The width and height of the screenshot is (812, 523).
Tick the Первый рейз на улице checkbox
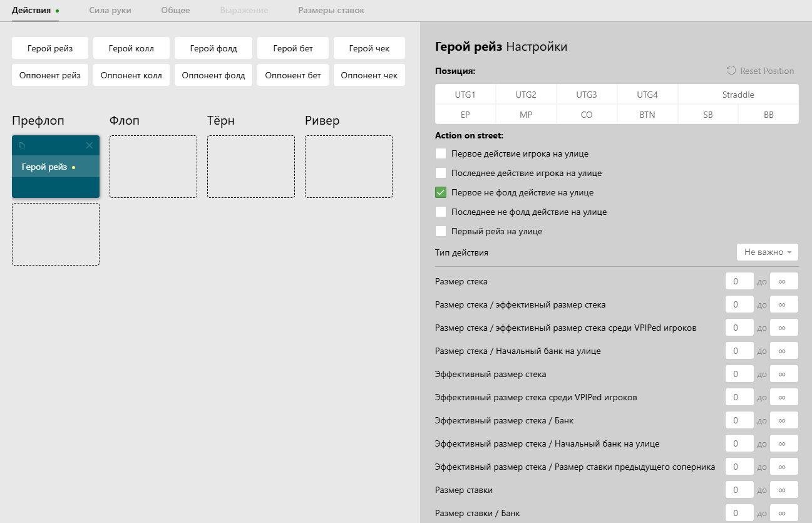[441, 231]
